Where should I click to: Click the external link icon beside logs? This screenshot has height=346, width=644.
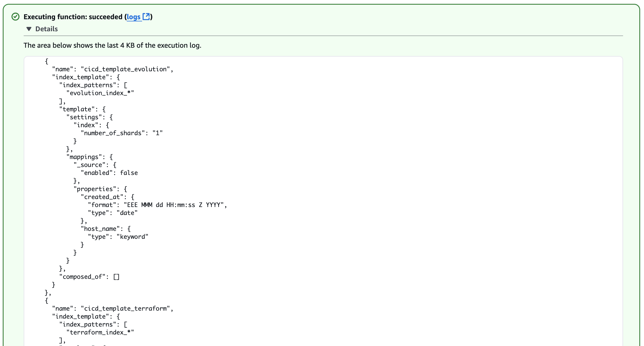click(146, 16)
